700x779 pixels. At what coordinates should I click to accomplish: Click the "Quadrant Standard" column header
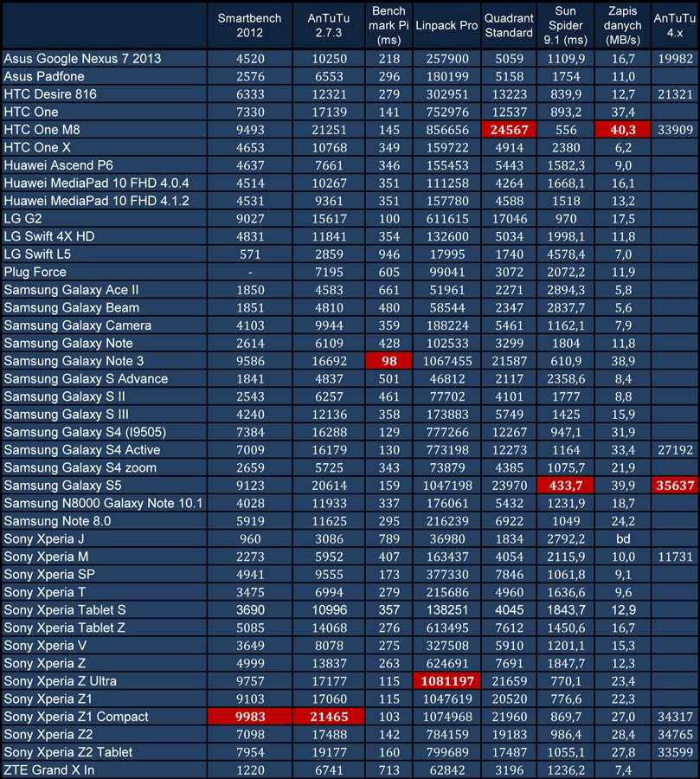(x=509, y=25)
